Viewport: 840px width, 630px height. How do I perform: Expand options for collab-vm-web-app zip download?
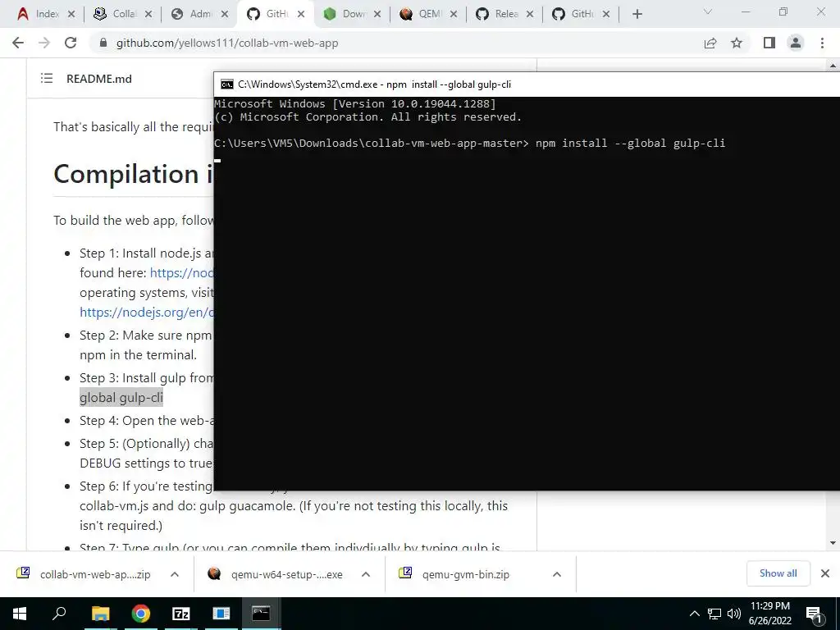tap(175, 574)
